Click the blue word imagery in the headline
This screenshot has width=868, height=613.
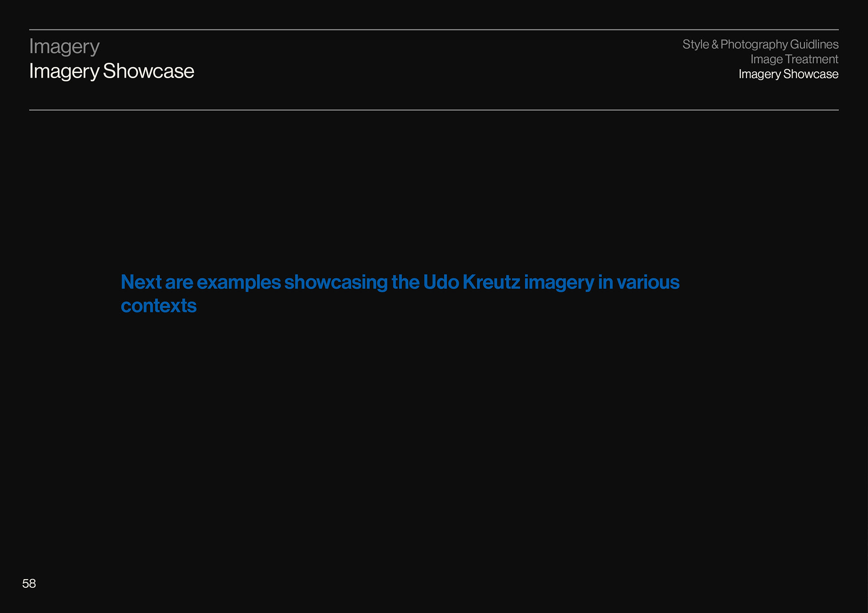click(x=559, y=282)
